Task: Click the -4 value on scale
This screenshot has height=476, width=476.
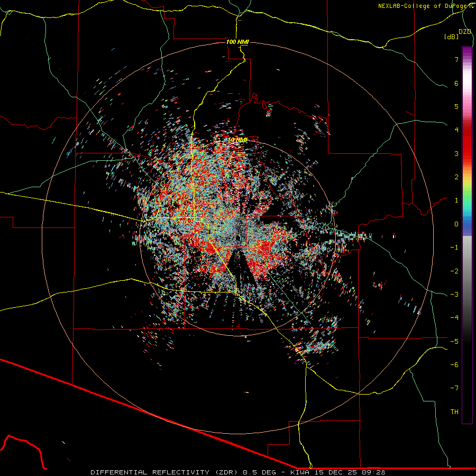Action: pos(454,318)
